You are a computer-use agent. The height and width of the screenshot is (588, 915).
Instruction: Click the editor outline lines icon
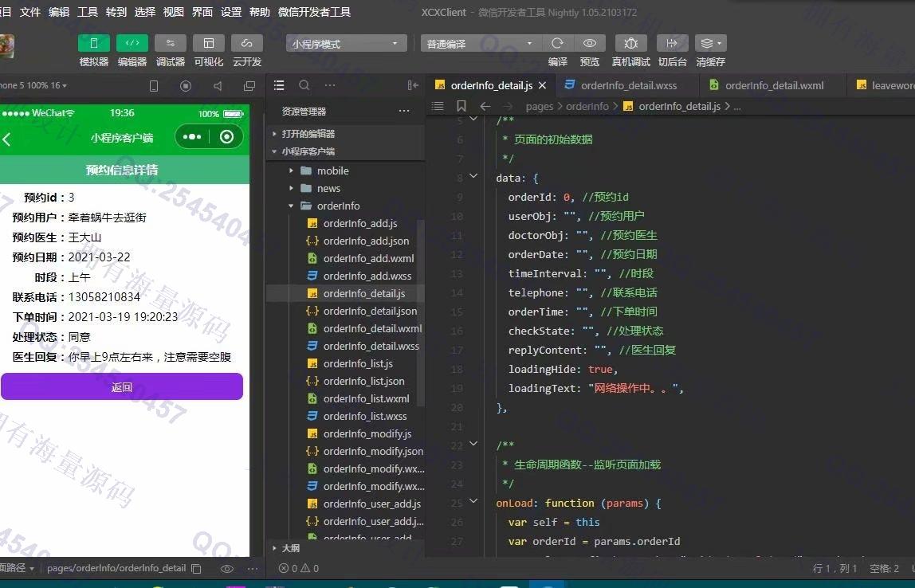click(x=437, y=106)
